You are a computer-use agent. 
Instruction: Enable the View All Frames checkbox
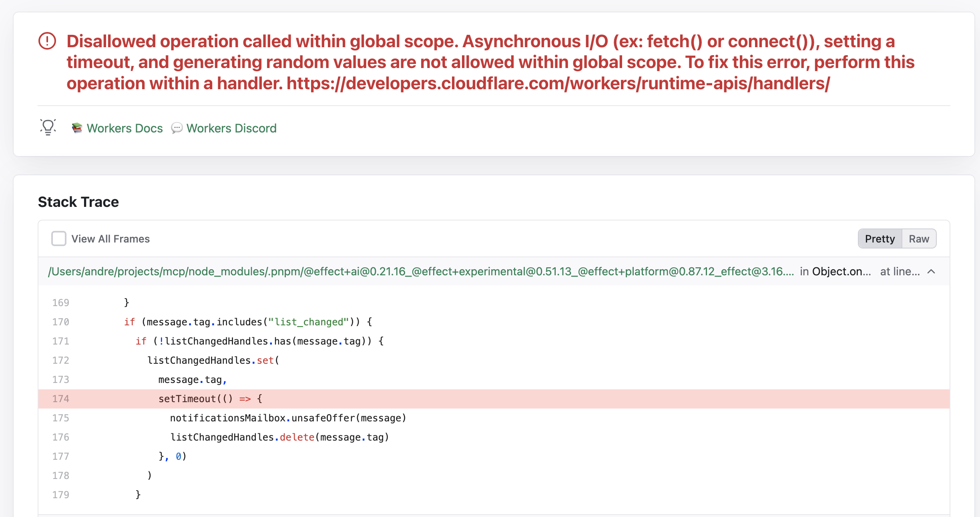click(x=58, y=238)
